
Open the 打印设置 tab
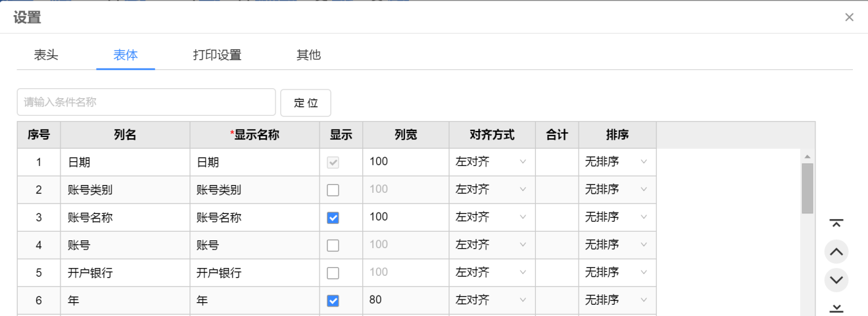[x=217, y=55]
